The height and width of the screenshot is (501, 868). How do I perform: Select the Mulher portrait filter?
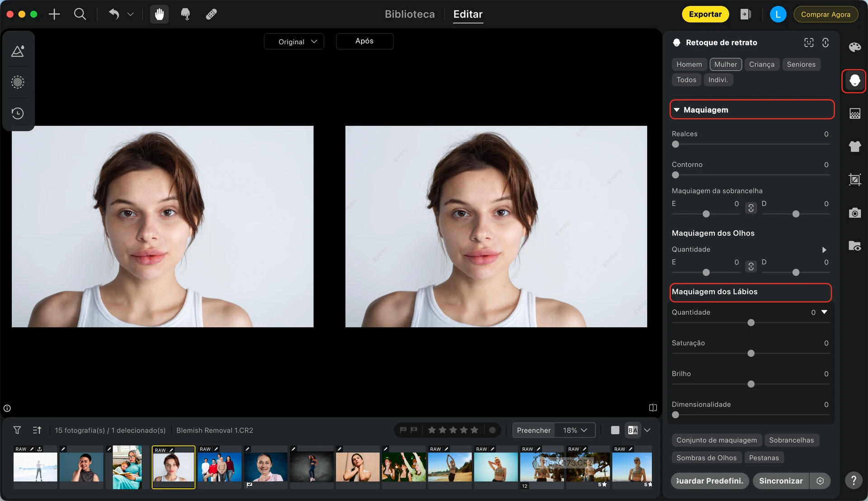click(725, 64)
